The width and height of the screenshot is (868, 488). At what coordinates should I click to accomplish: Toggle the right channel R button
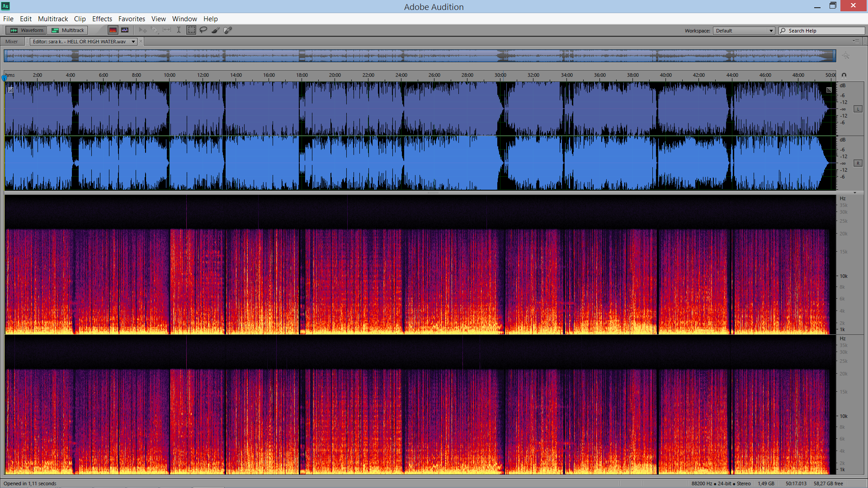(858, 164)
